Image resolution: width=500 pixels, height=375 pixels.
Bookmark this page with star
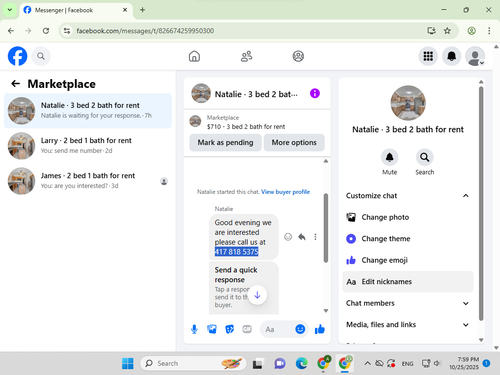click(x=447, y=31)
